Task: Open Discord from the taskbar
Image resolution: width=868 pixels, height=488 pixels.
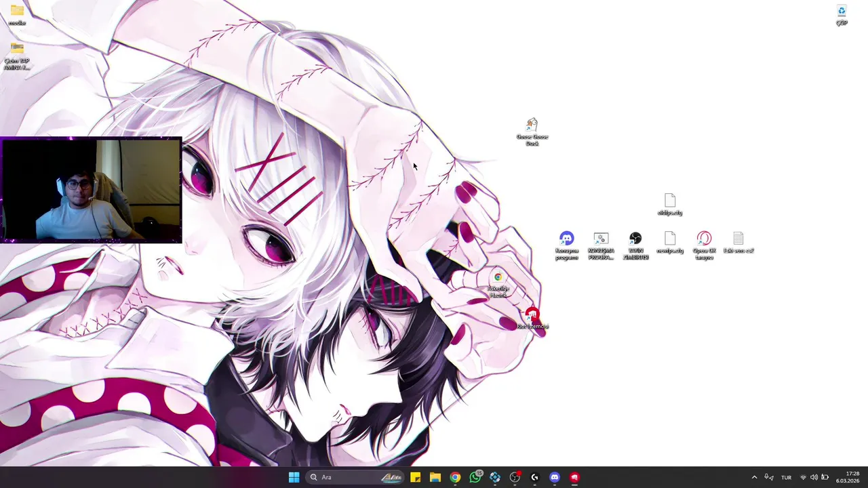Action: coord(555,477)
